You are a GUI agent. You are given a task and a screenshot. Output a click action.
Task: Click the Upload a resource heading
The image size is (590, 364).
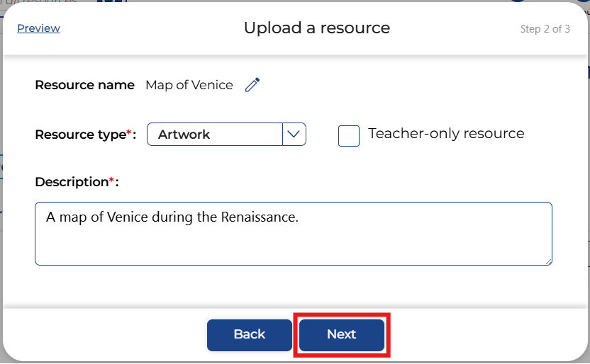coord(317,28)
